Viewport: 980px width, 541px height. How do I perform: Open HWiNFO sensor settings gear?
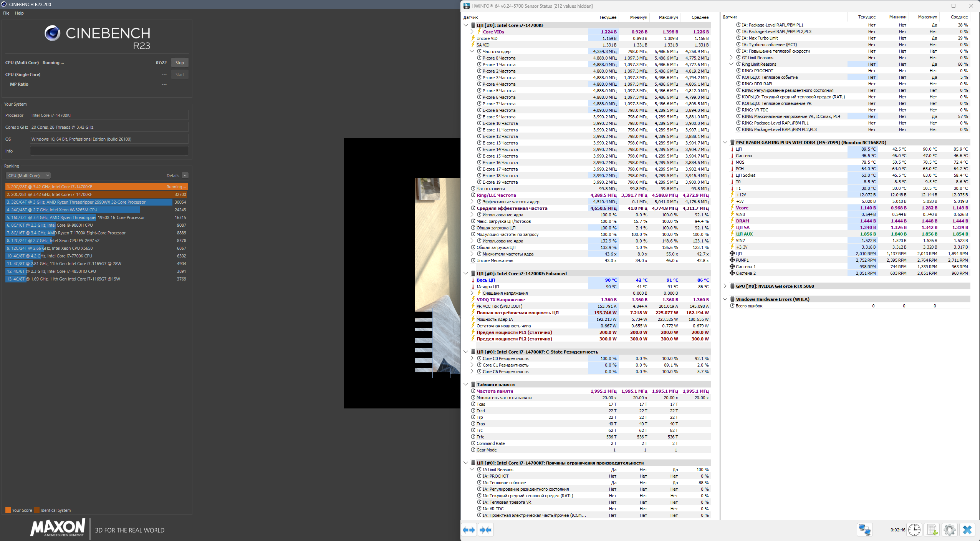click(x=949, y=530)
